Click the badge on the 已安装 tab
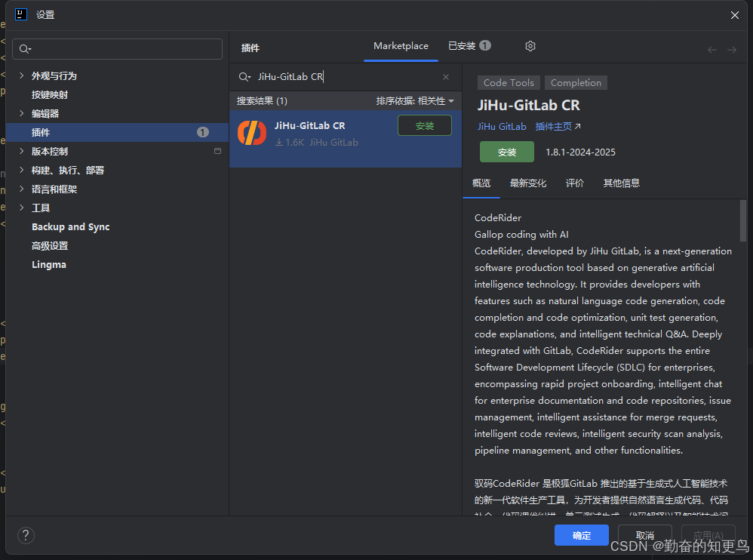The width and height of the screenshot is (753, 560). [x=485, y=45]
